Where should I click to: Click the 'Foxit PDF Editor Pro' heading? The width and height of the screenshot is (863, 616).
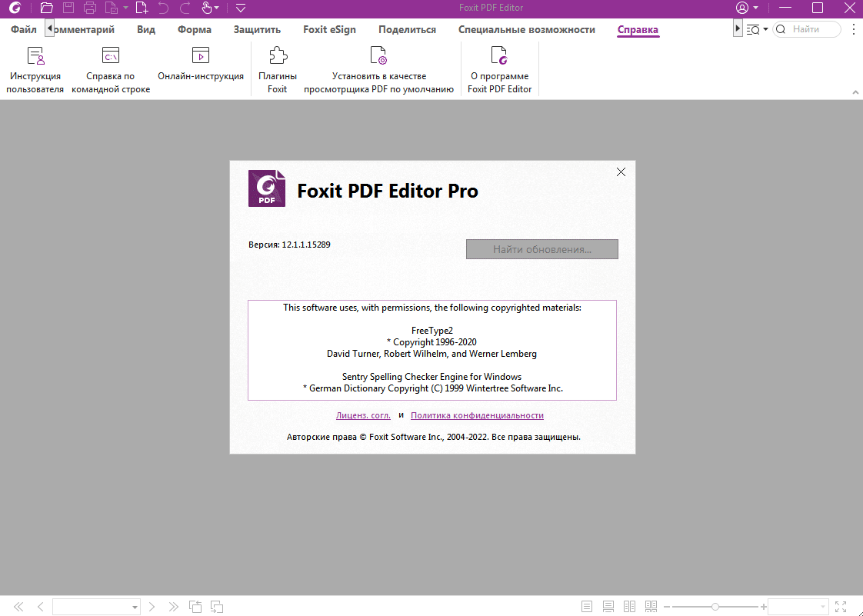(388, 191)
